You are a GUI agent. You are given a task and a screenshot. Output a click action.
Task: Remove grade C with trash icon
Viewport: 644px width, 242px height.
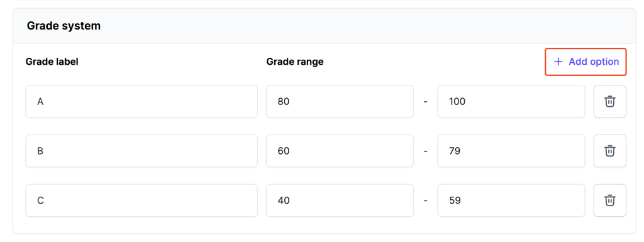pyautogui.click(x=610, y=200)
